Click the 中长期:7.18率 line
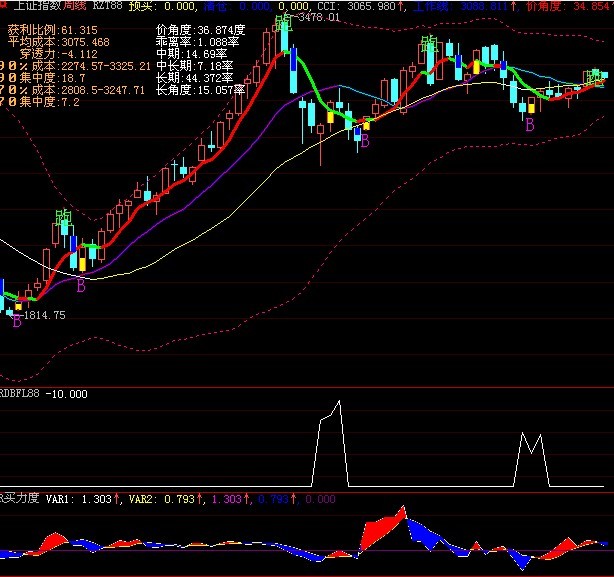 tap(195, 66)
